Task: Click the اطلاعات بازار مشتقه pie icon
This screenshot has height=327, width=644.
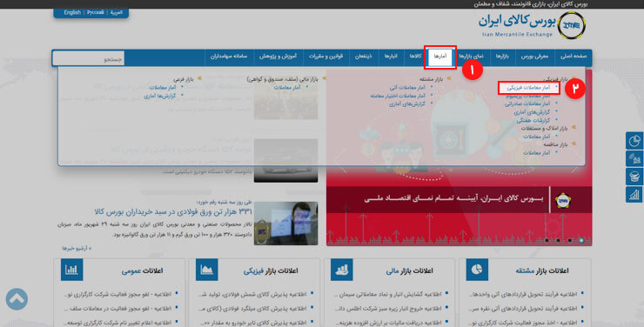Action: tap(477, 270)
